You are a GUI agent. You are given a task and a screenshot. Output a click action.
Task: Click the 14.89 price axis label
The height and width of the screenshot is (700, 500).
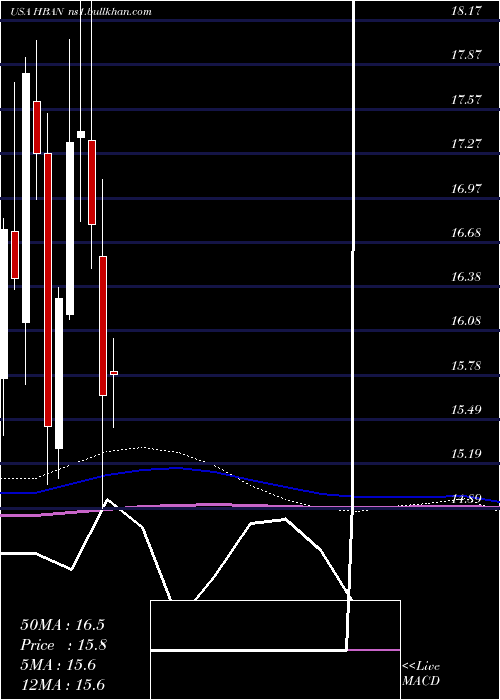pos(467,499)
